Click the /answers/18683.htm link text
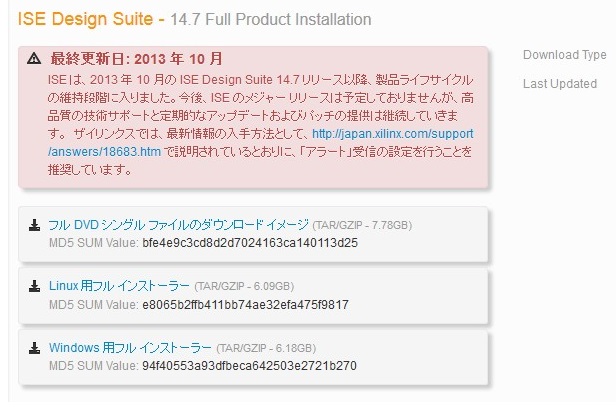Viewport: 616px width, 408px height. pyautogui.click(x=104, y=152)
